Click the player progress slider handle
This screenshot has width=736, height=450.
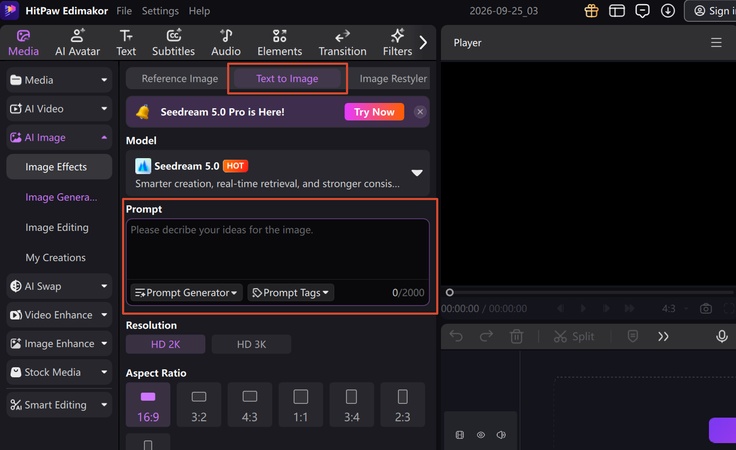click(450, 293)
